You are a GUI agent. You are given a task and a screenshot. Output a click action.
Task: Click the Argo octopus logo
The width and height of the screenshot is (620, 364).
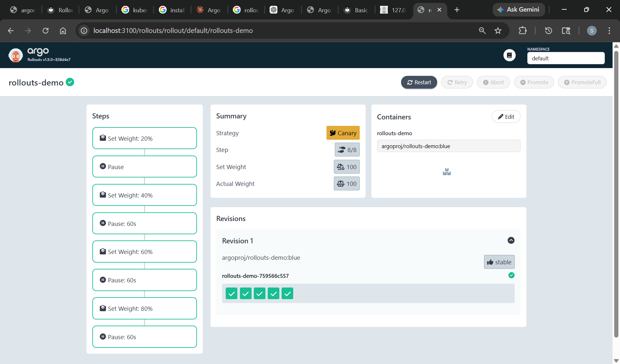(15, 55)
